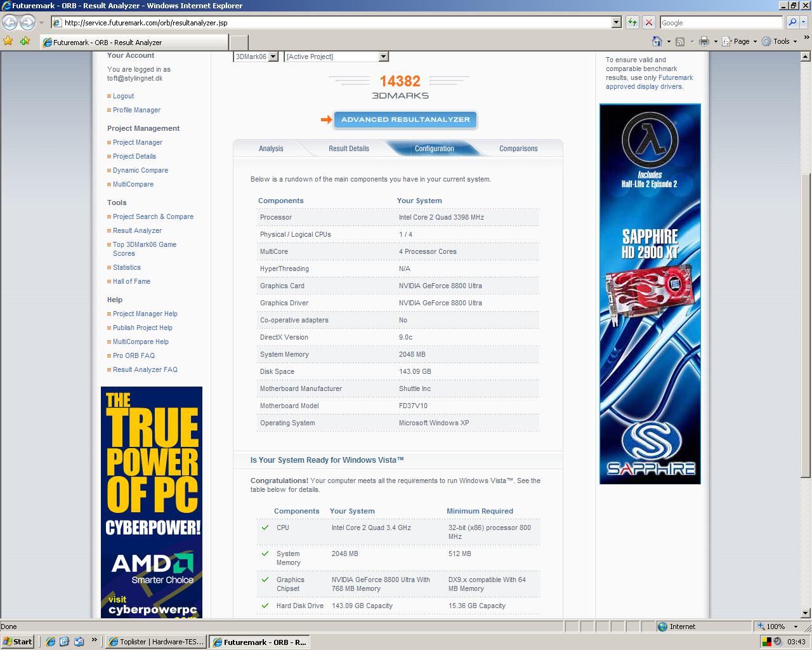Go back with the browser Back arrow

[x=10, y=22]
